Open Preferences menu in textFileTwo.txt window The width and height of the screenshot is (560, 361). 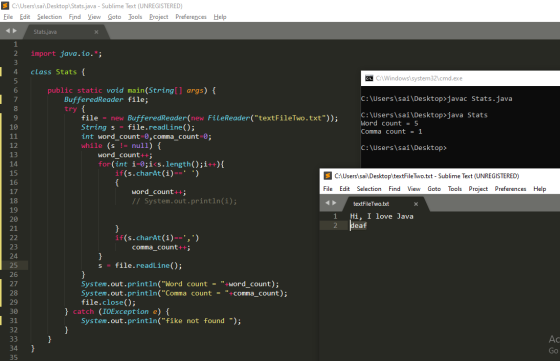(x=510, y=189)
